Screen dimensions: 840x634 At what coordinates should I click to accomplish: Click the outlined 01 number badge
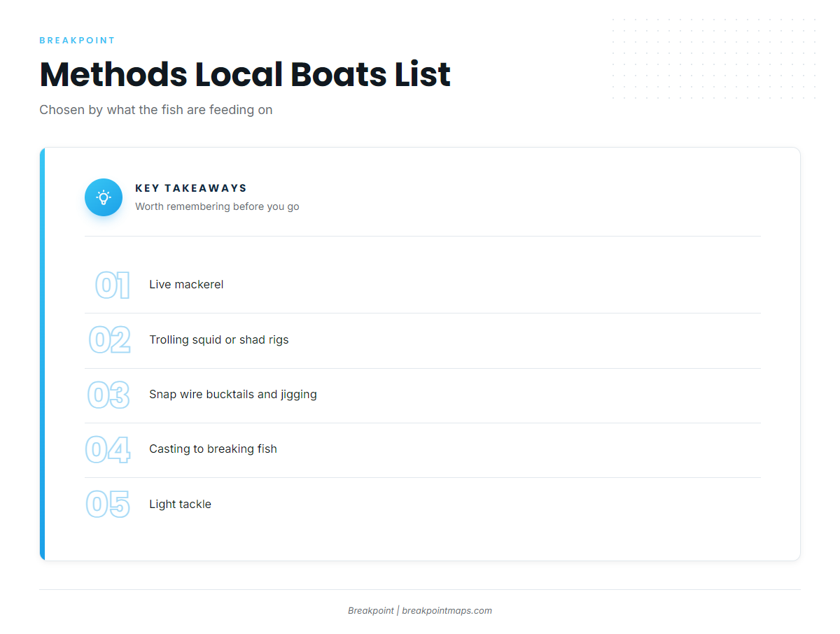[113, 286]
